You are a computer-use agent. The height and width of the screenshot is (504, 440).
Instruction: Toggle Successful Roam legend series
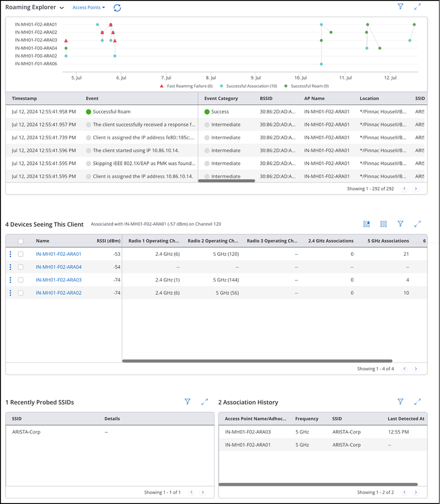pos(306,86)
